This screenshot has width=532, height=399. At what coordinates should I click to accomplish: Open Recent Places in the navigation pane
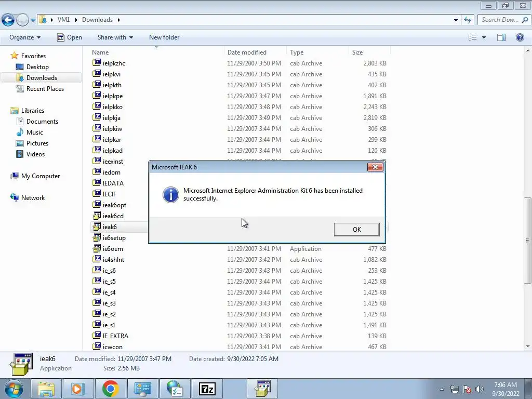(x=45, y=88)
